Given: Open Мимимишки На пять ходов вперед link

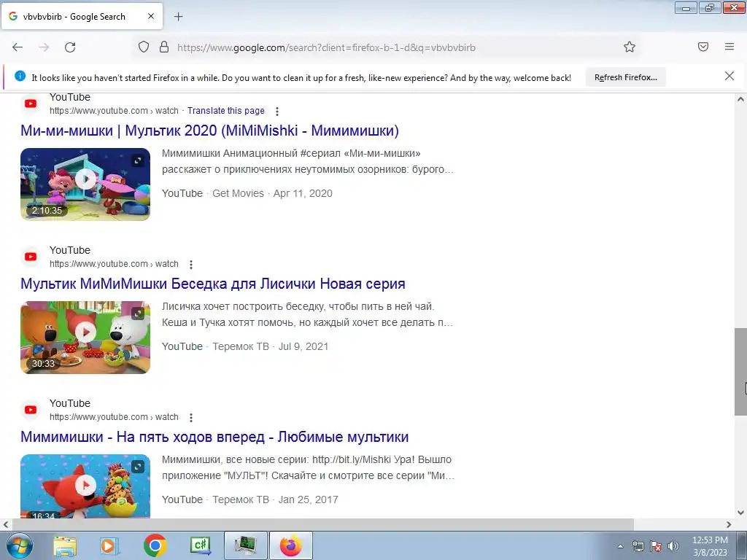Looking at the screenshot, I should coord(214,437).
